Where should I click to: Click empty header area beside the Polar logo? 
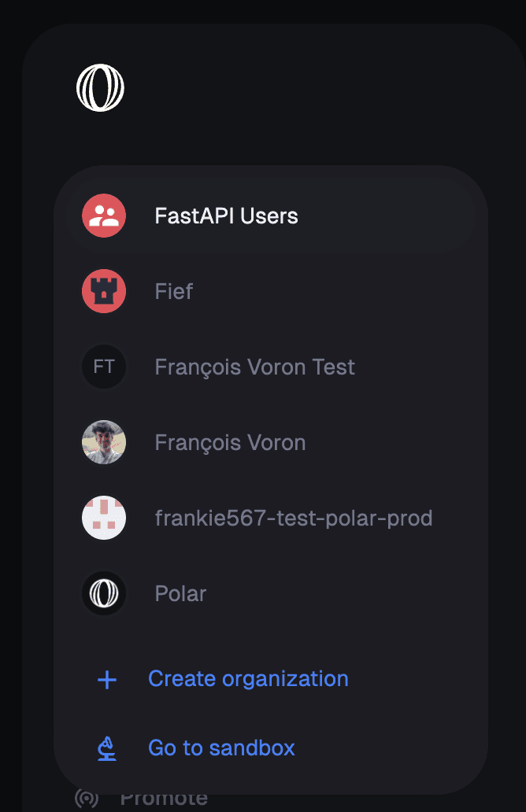[311, 88]
